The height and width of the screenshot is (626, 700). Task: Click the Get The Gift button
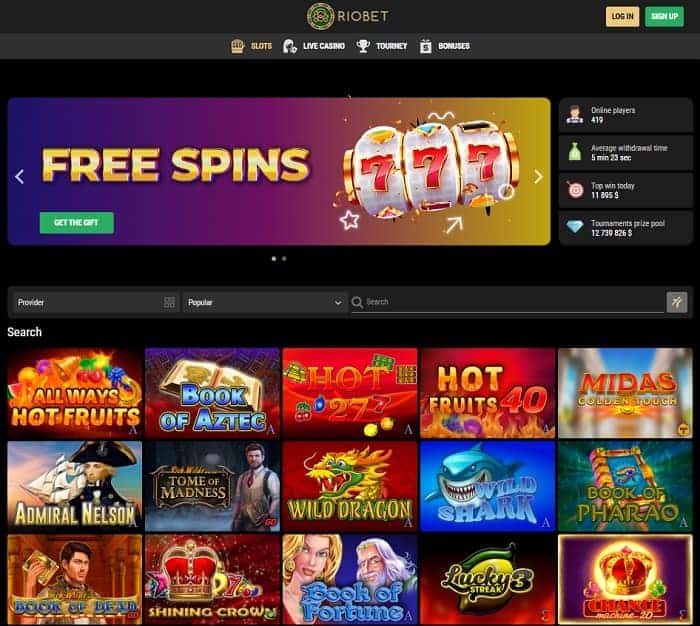(76, 222)
